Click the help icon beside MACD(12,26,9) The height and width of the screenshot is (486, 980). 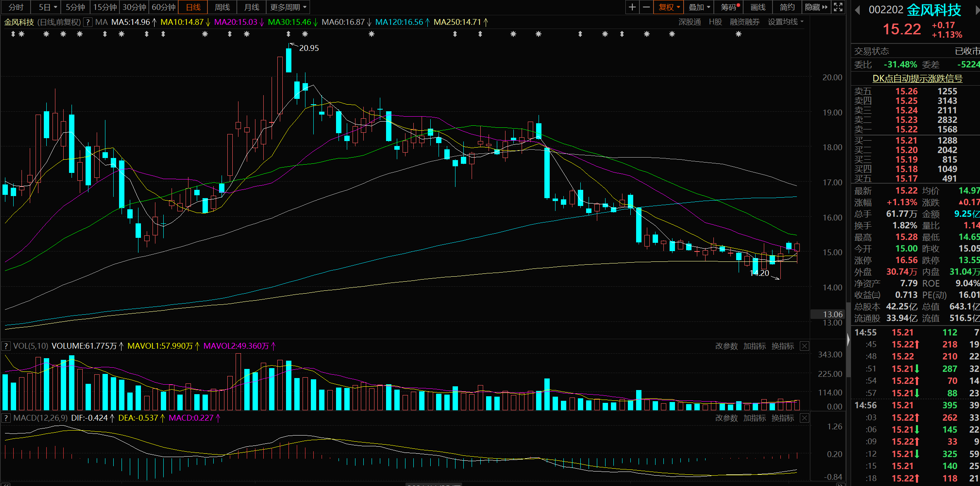coord(6,418)
